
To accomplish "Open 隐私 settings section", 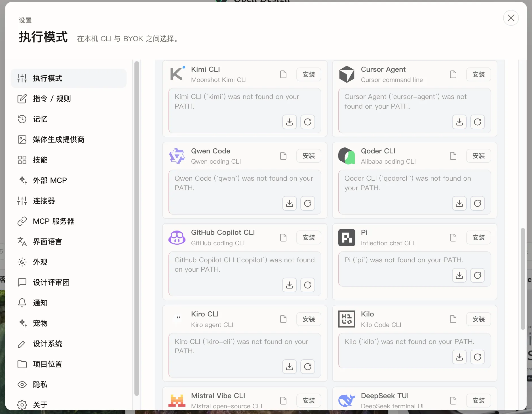I will (69, 385).
